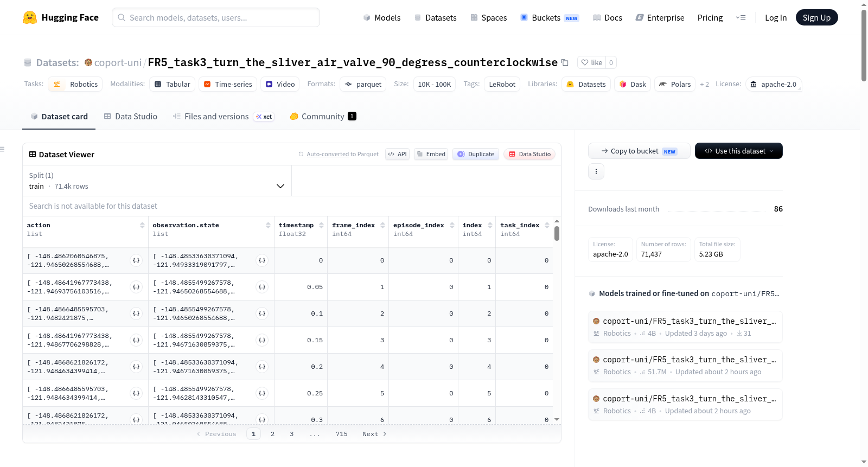
Task: Open the apache-2.0 license tag
Action: click(774, 84)
